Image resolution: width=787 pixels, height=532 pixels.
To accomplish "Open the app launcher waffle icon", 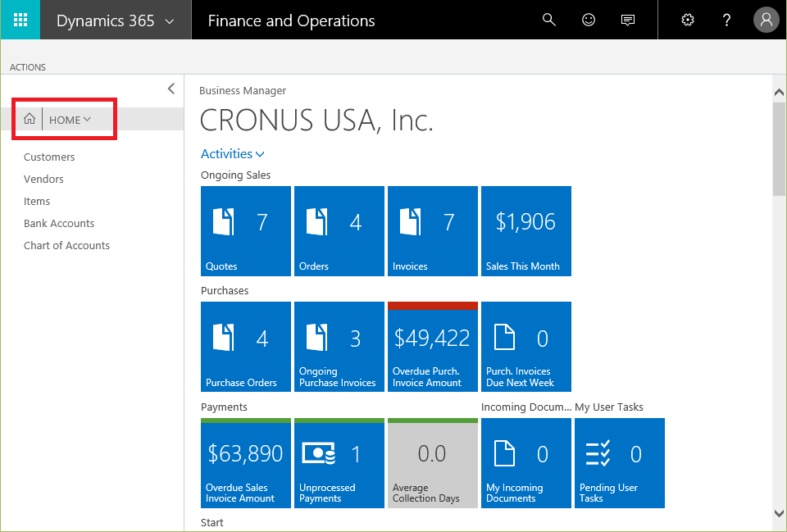I will coord(20,20).
